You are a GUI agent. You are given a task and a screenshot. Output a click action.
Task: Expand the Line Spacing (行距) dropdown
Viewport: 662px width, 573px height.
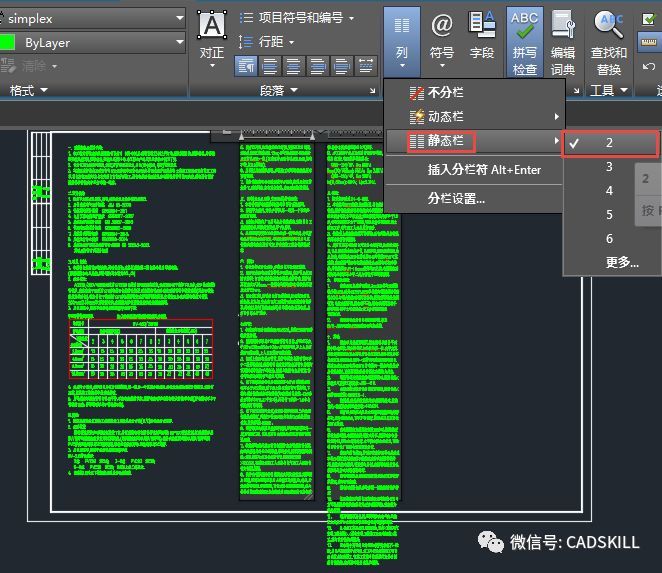point(291,42)
